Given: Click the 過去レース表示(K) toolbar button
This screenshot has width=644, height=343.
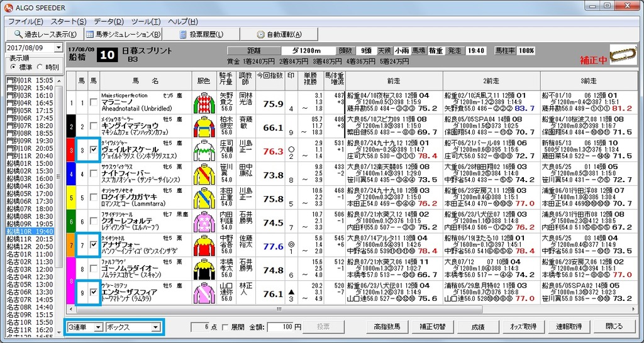Looking at the screenshot, I should coord(45,35).
